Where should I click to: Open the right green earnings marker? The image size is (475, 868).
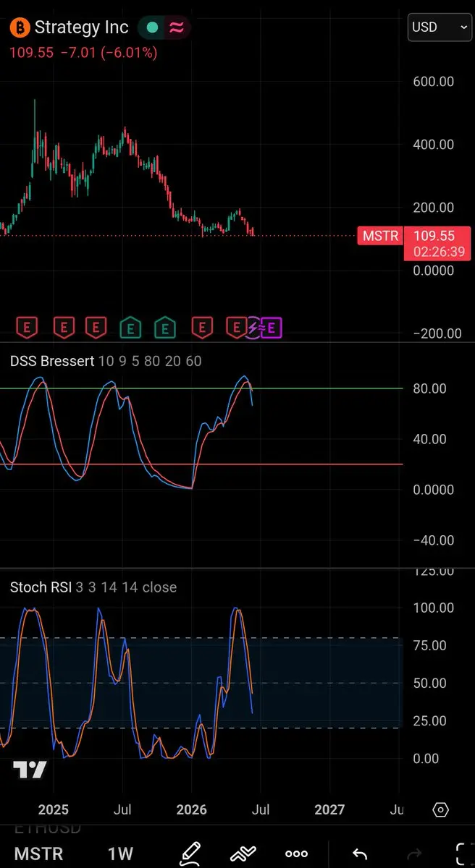165,328
